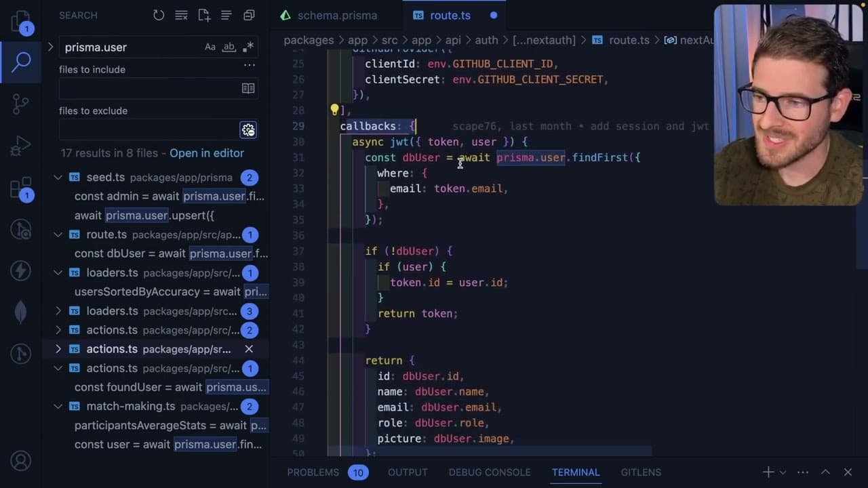Open the DEBUG CONSOLE panel tab
The width and height of the screenshot is (868, 488).
(x=490, y=472)
